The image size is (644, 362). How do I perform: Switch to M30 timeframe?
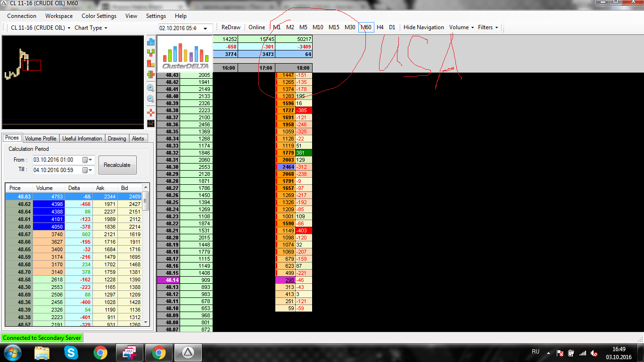(x=350, y=27)
